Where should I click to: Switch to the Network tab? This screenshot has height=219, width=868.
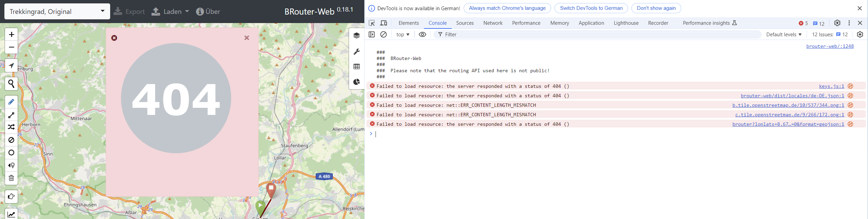tap(493, 23)
